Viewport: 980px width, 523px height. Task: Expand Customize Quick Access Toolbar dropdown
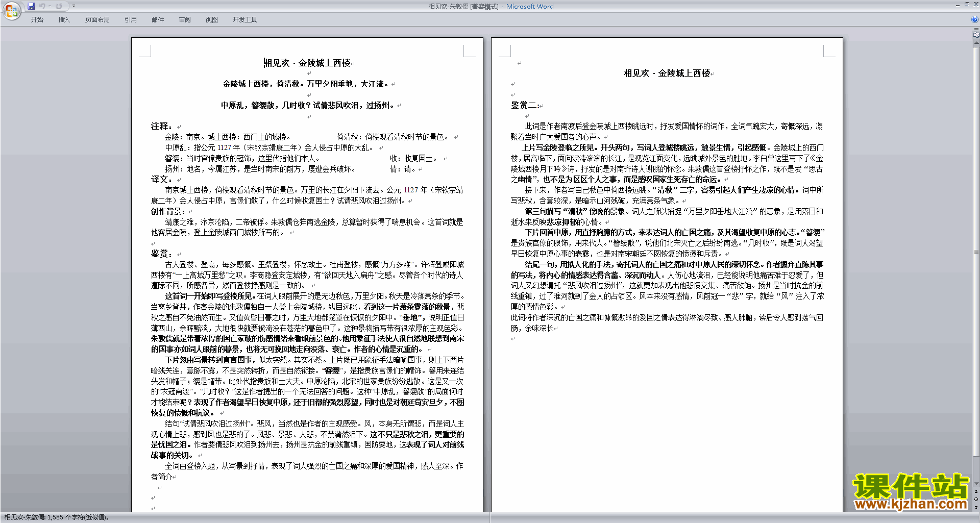[x=73, y=6]
